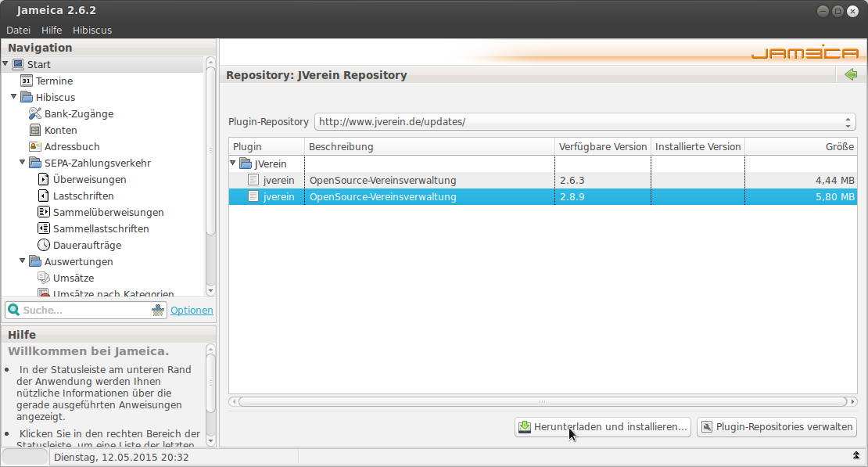Open the Hilfe menu

pos(52,30)
